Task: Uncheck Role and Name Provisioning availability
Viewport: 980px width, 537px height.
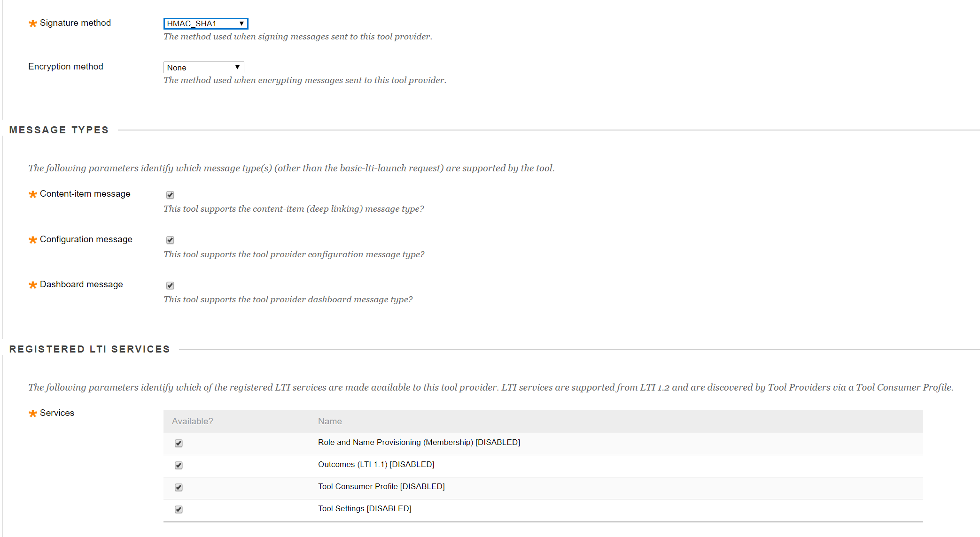Action: pos(179,443)
